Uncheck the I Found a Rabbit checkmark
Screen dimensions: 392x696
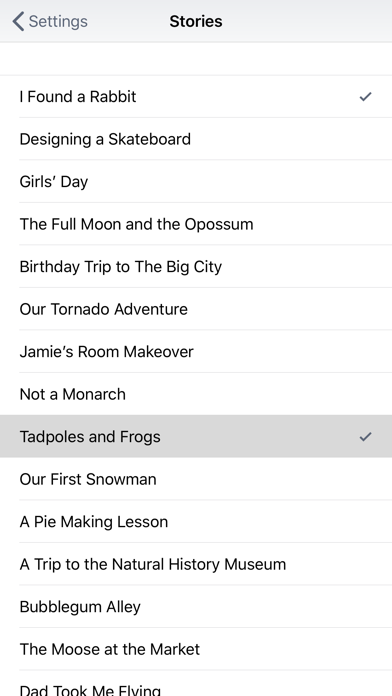click(x=365, y=96)
